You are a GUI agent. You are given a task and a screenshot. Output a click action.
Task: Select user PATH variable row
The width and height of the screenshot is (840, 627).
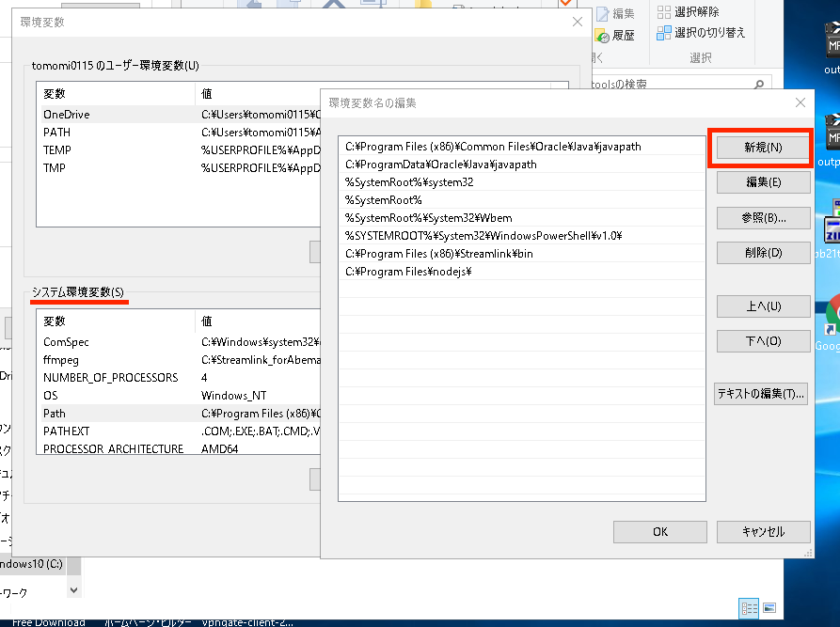pos(179,133)
